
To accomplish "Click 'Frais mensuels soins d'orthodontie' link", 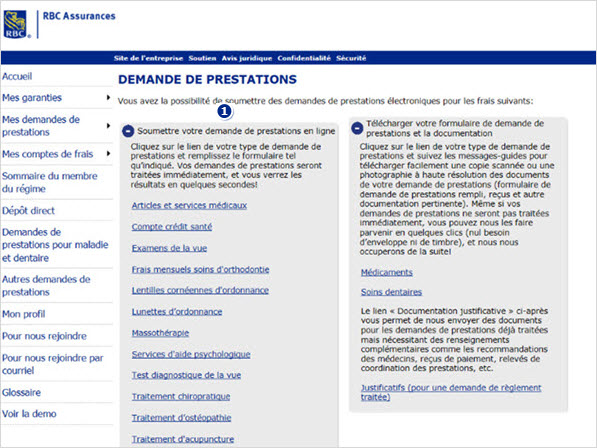I will (200, 269).
